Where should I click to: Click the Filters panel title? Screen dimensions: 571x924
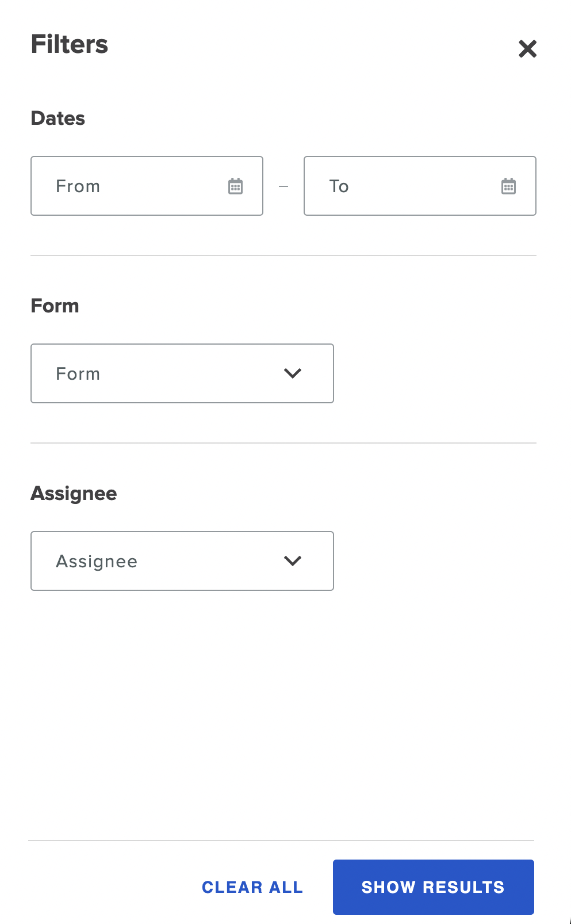70,44
